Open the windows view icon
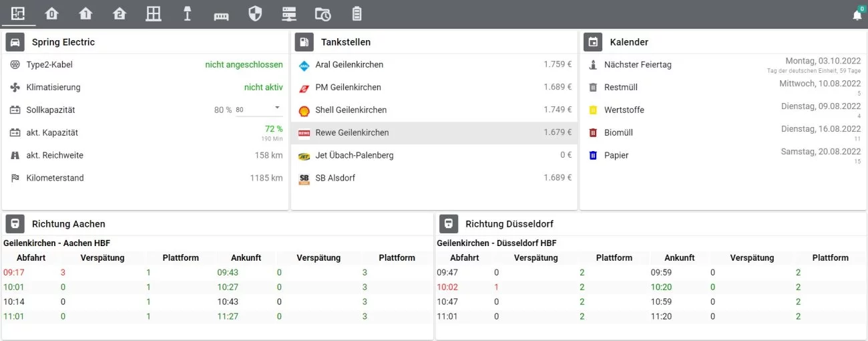 (x=154, y=13)
